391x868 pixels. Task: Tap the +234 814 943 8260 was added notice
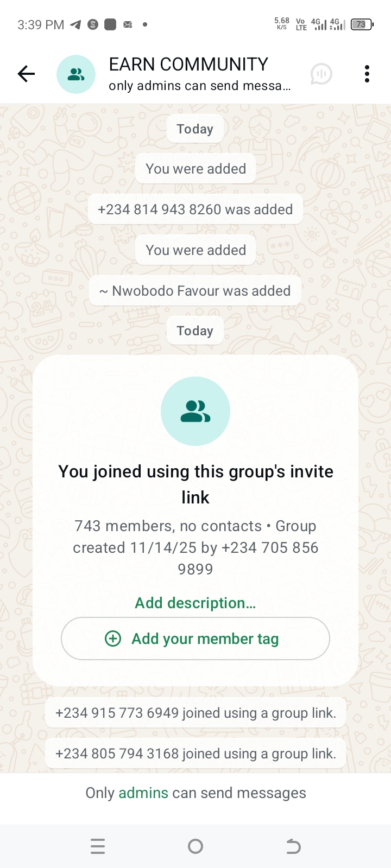tap(195, 209)
